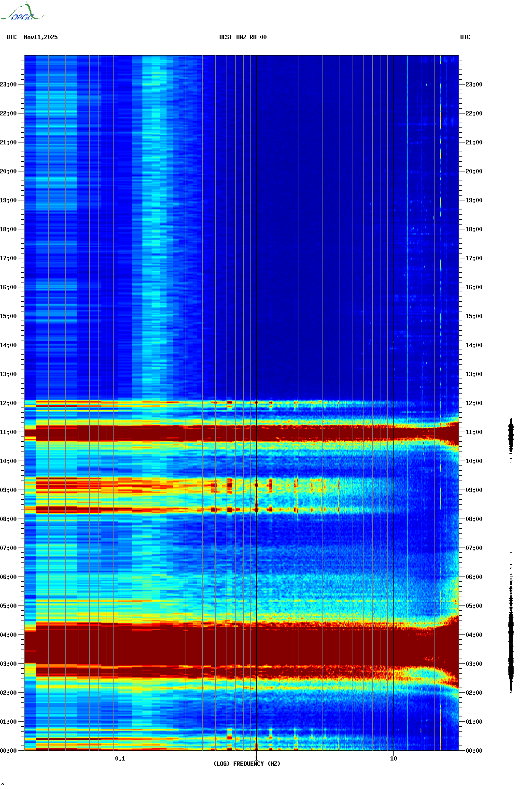Click the 1 Hz frequency axis label
The height and width of the screenshot is (789, 532).
click(x=256, y=758)
